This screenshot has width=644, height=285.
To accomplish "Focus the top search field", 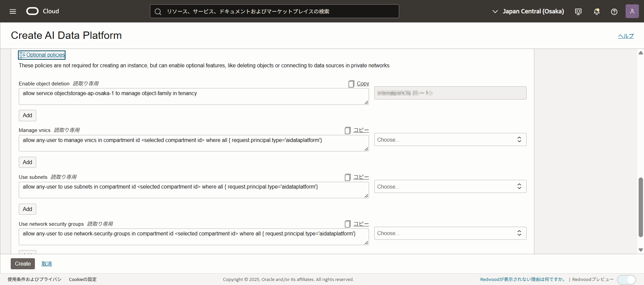I will click(x=274, y=11).
